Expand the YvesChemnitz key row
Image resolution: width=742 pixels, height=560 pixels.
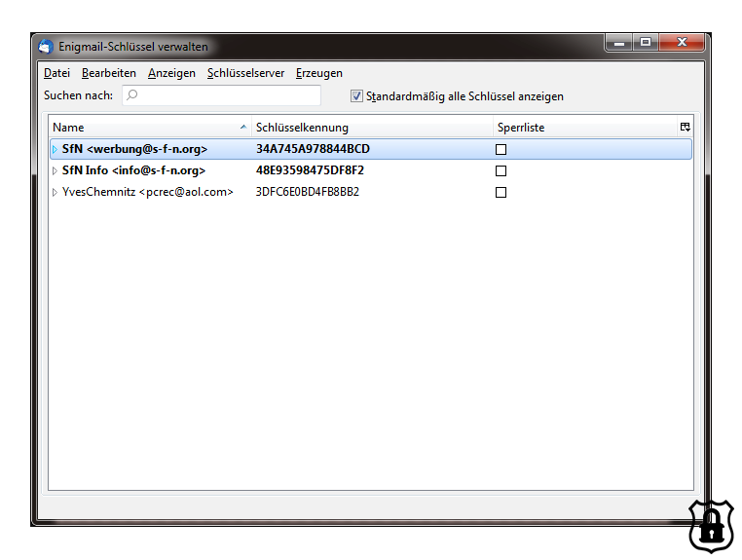55,192
